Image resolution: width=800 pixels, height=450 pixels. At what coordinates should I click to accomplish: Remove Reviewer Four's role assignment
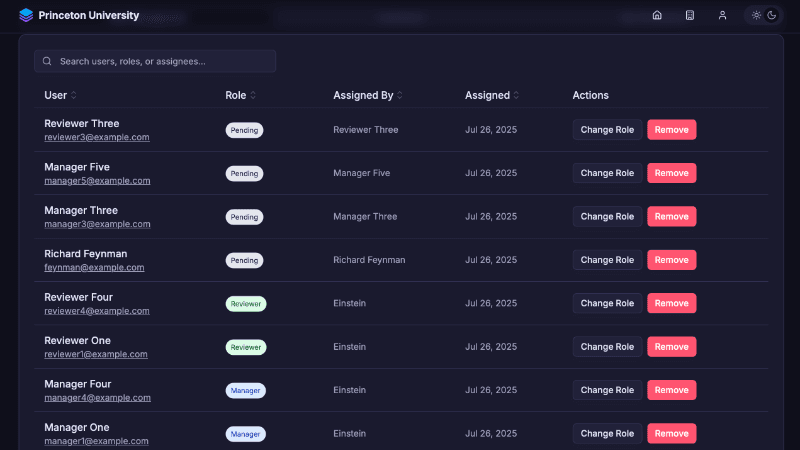[x=671, y=303]
